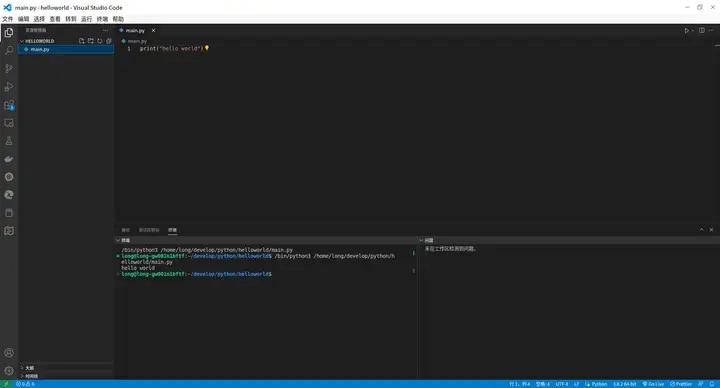Image resolution: width=720 pixels, height=388 pixels.
Task: Expand the 时间线 timeline section
Action: 66,376
